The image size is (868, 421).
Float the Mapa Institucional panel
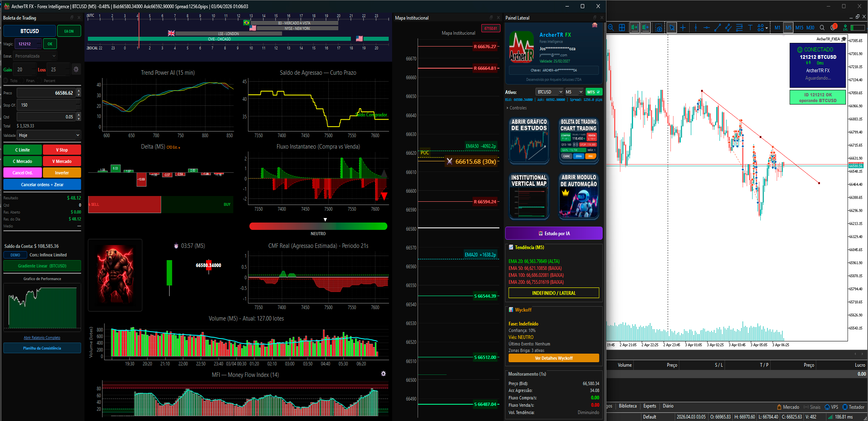pyautogui.click(x=491, y=18)
